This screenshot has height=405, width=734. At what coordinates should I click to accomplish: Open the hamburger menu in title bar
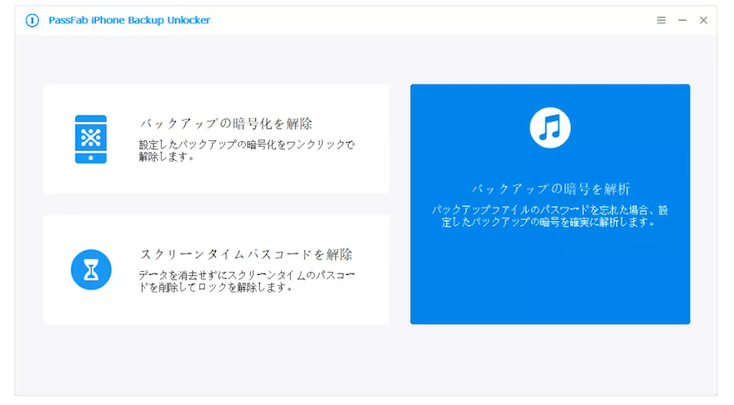coord(661,20)
